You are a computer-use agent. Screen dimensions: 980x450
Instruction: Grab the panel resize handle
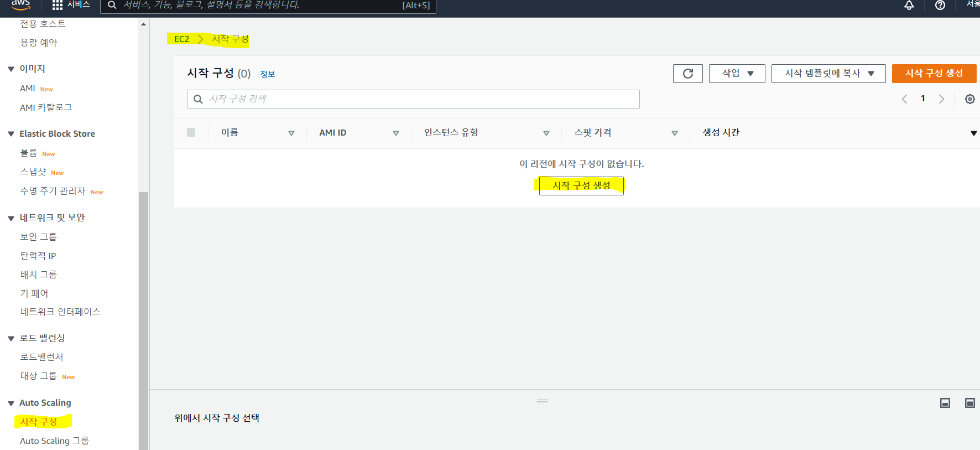click(542, 401)
